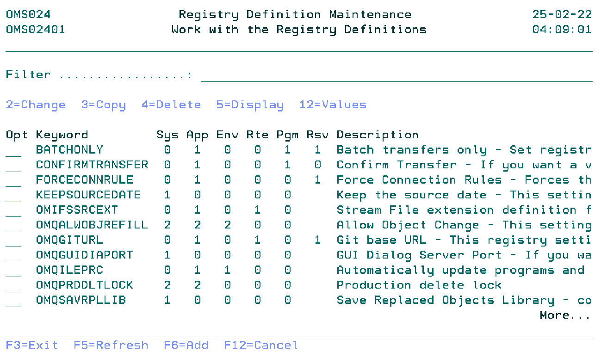Screen dimensions: 601x364
Task: Click the Opt field for OMQSAVRPLLIB
Action: pos(13,301)
